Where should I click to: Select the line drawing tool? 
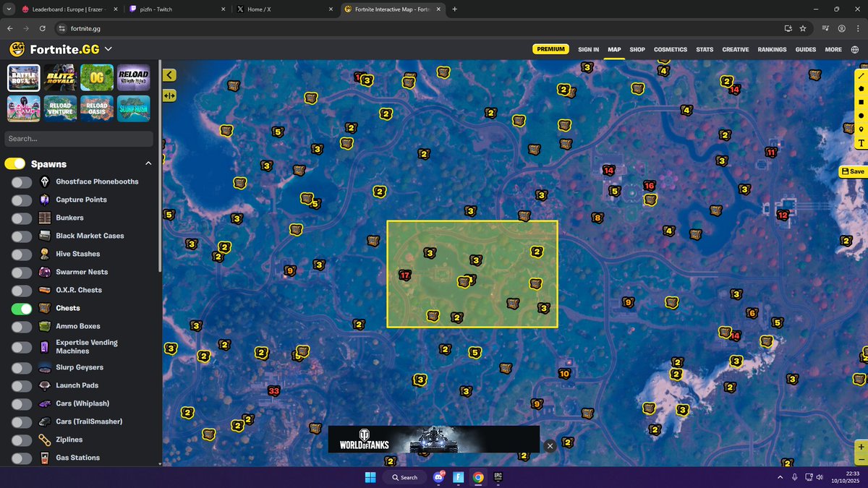[861, 75]
